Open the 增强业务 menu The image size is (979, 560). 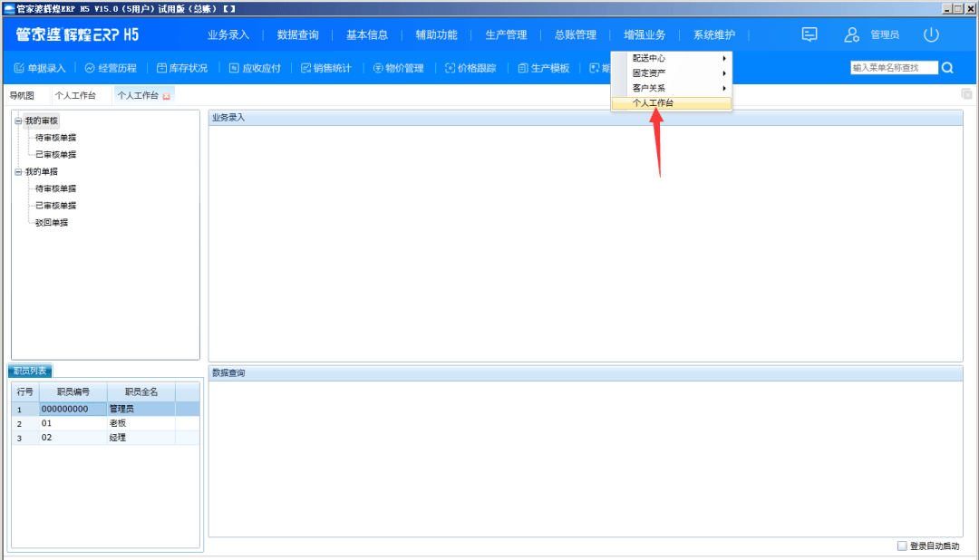(645, 35)
